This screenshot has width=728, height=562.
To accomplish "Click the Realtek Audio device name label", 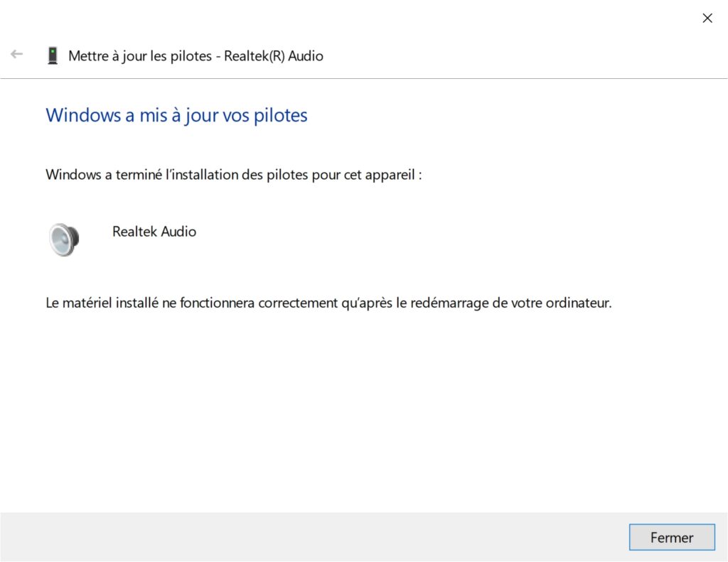I will pos(154,231).
